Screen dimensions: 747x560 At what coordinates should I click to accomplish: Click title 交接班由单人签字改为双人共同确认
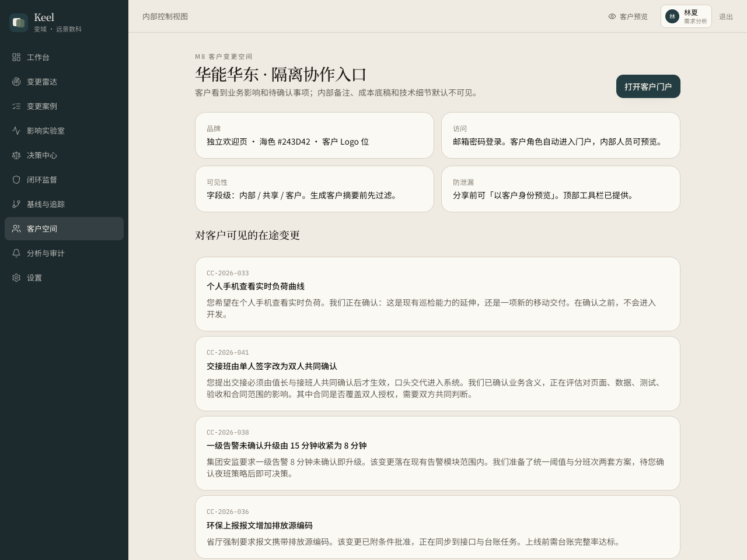(272, 366)
